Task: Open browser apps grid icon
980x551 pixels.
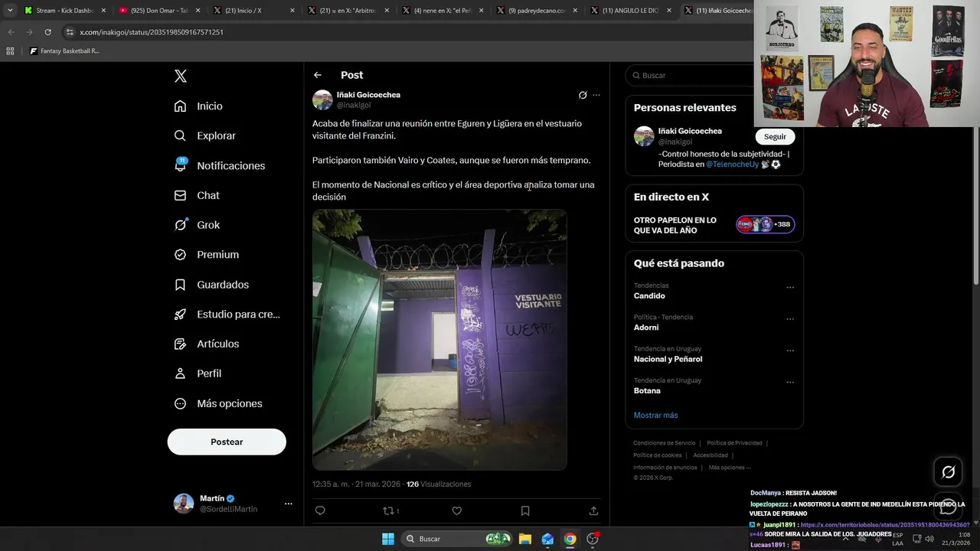Action: [x=10, y=51]
